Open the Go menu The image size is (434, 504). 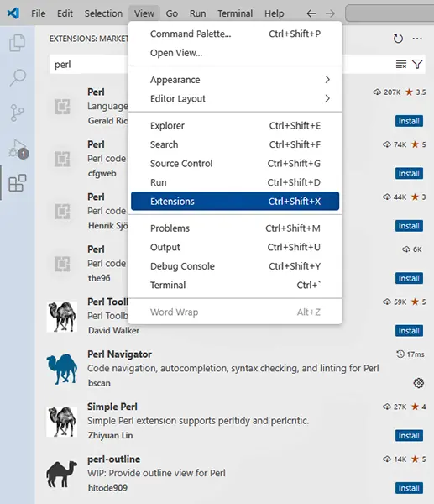click(171, 13)
